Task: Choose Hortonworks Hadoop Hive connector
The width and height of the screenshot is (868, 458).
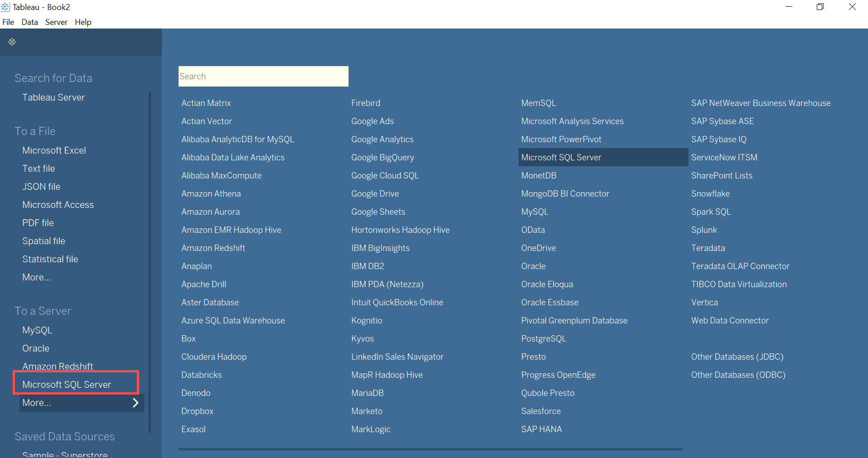Action: point(400,230)
